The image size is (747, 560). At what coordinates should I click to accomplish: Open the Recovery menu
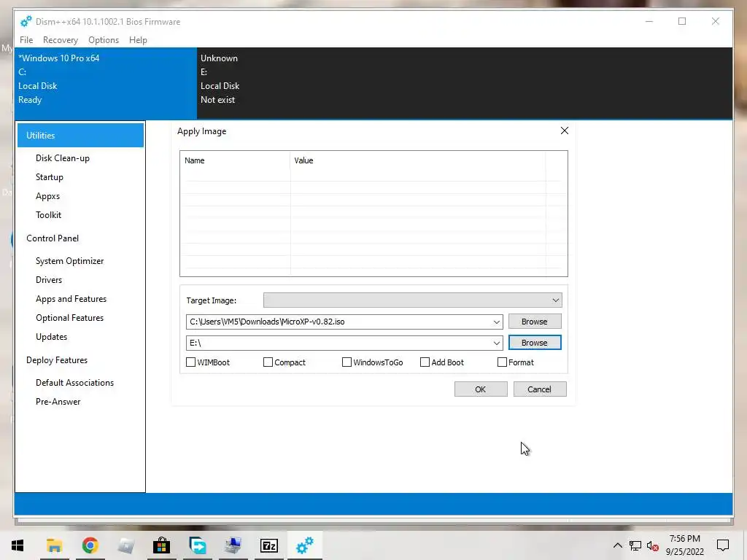click(x=60, y=40)
